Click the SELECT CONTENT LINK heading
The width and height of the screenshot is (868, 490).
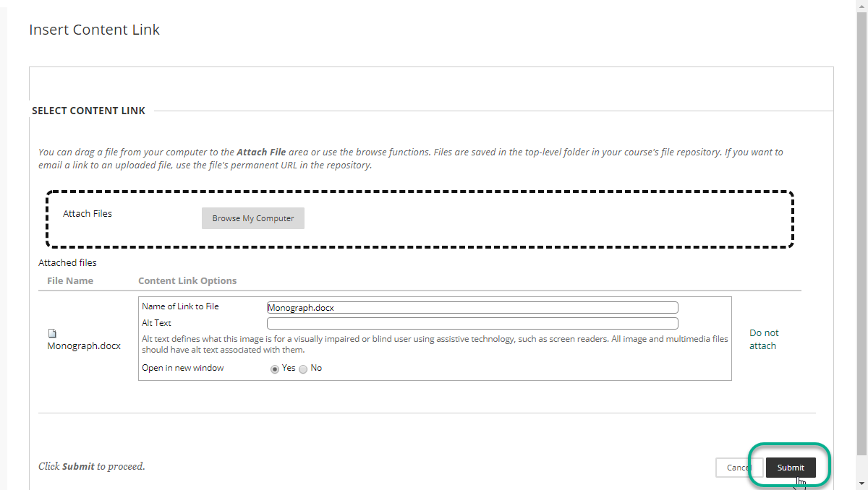click(x=89, y=111)
